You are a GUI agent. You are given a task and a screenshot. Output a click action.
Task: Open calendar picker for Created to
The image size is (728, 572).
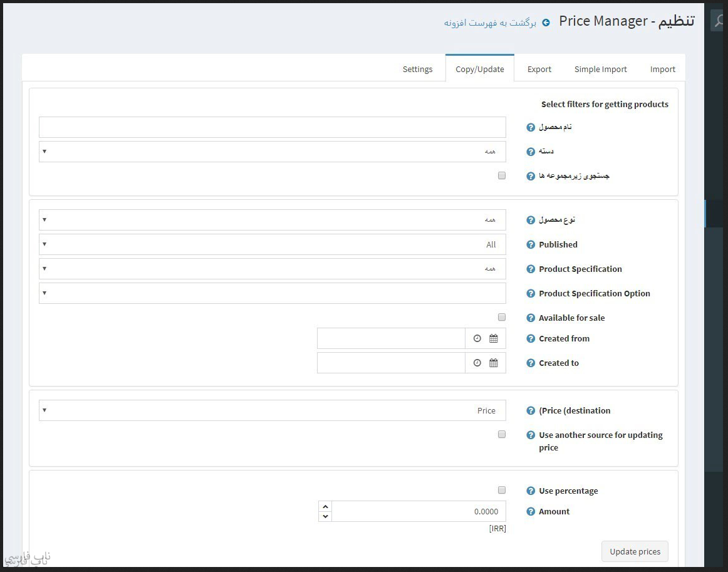(494, 363)
